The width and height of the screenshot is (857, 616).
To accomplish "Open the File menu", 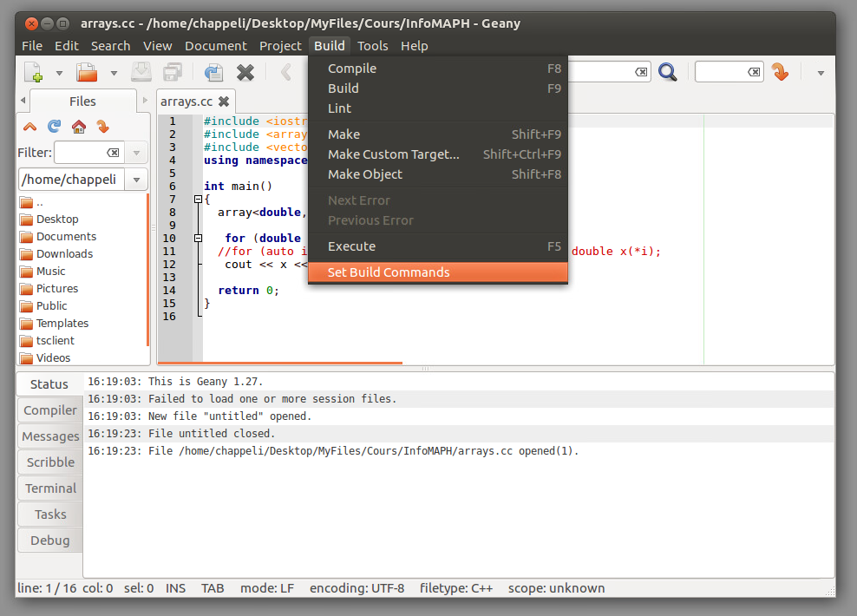I will [x=32, y=46].
